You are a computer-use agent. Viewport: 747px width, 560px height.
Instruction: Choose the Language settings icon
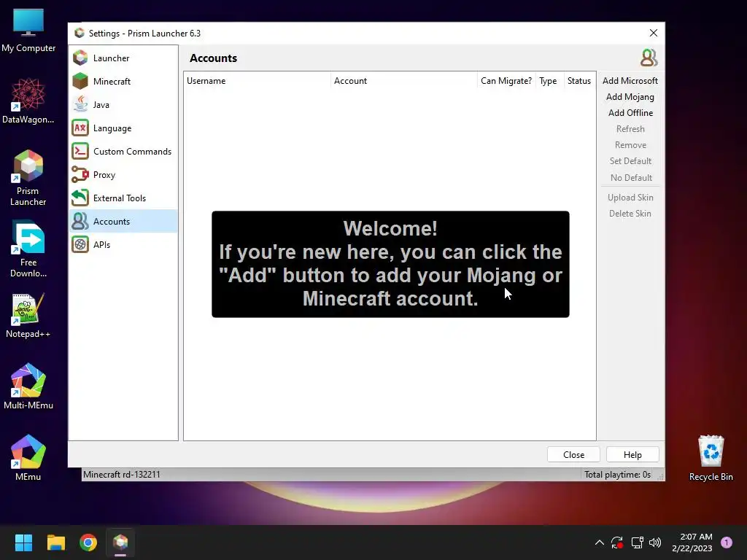coord(80,128)
